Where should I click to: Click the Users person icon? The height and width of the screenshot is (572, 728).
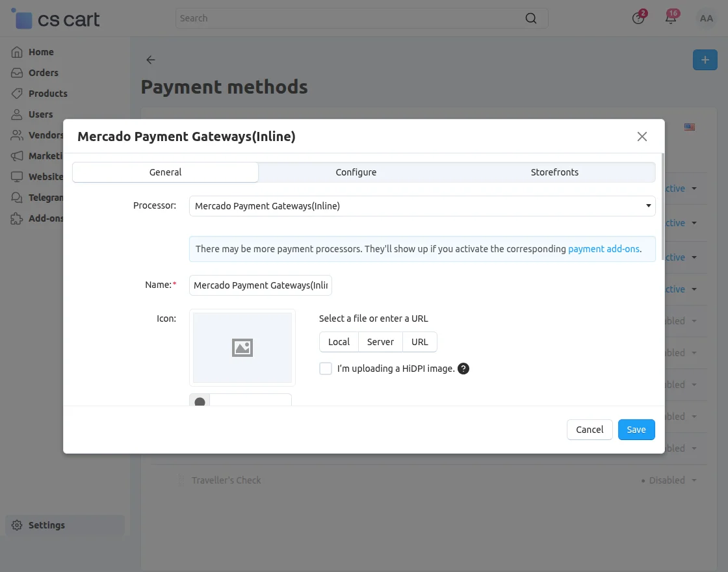pyautogui.click(x=17, y=114)
